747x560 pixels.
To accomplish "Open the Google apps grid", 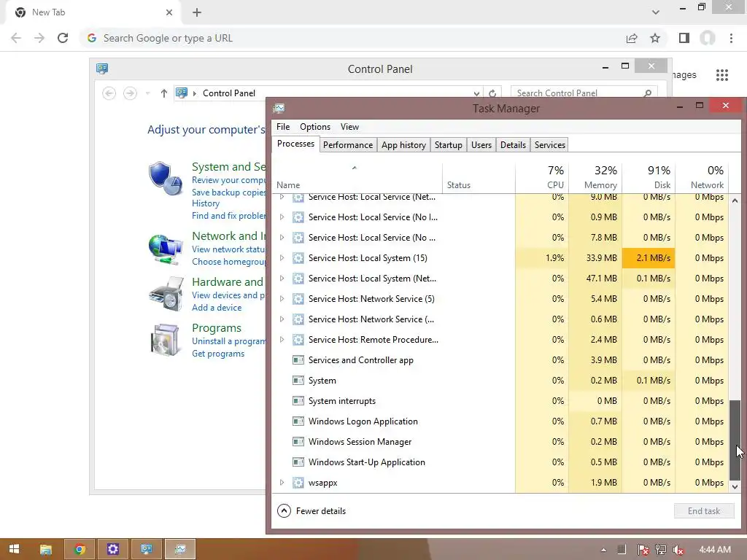I will [722, 75].
